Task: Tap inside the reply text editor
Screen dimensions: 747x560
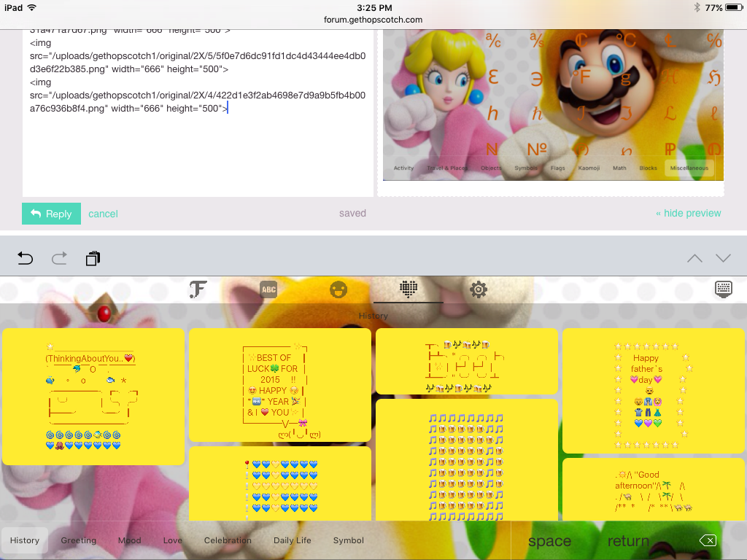Action: tap(198, 113)
